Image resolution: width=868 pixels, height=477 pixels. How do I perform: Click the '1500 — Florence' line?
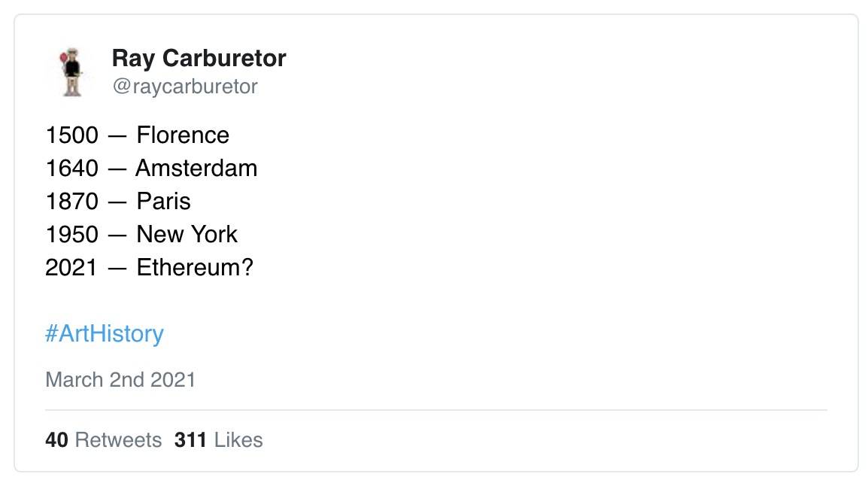click(138, 135)
